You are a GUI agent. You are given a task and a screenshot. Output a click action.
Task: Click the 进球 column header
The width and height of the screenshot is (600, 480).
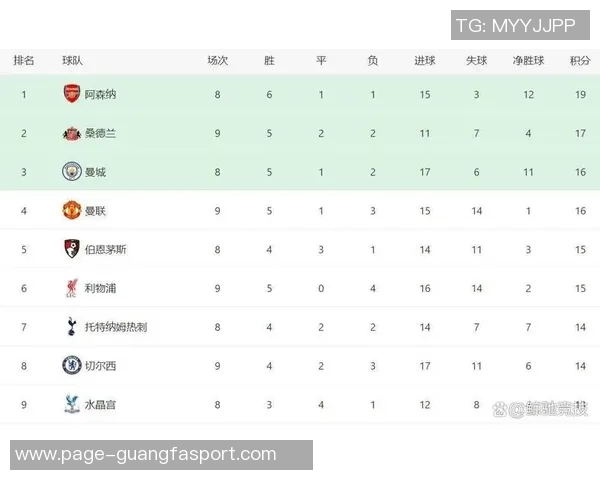coord(425,60)
